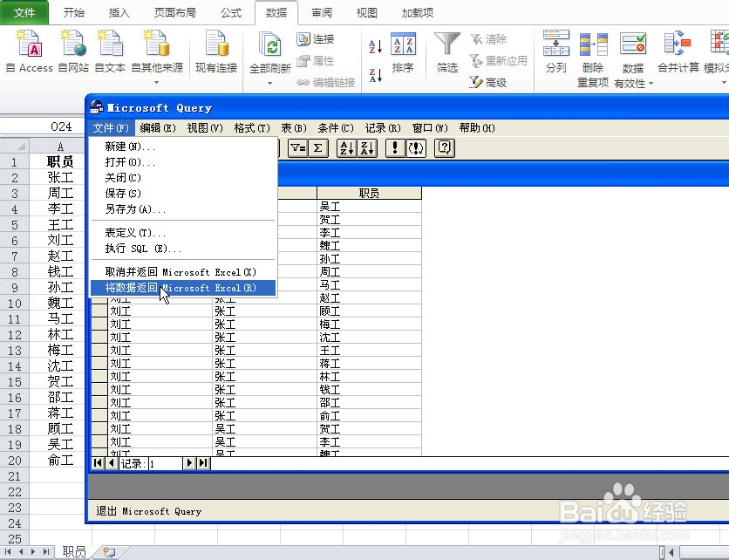The height and width of the screenshot is (560, 729).
Task: Switch to the 审阅 ribbon tab
Action: point(321,12)
